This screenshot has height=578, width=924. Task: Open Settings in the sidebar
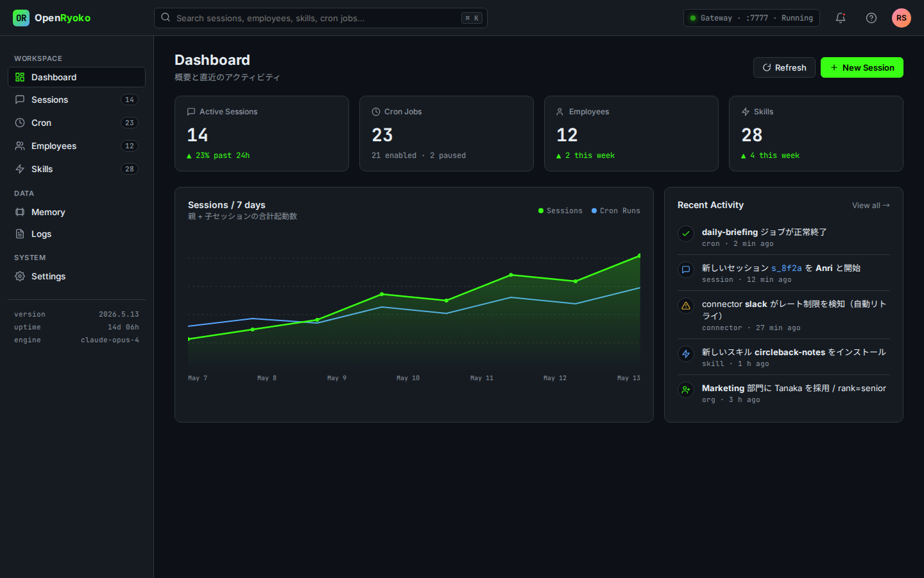click(x=76, y=276)
